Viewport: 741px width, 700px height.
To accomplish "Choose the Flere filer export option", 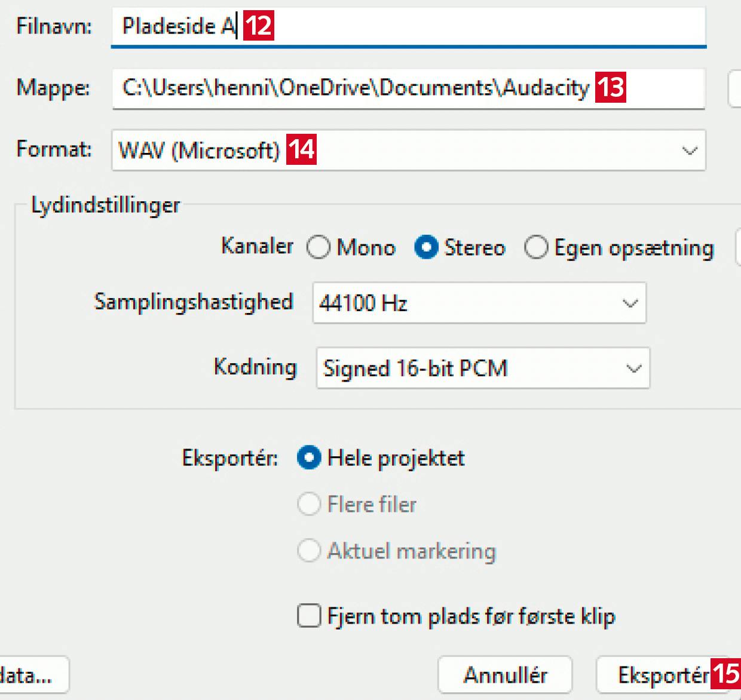I will [309, 504].
